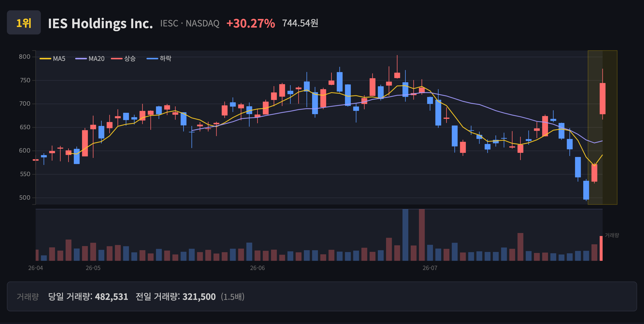Click the 전일 거래량 value 321,500
Image resolution: width=644 pixels, height=324 pixels.
click(199, 297)
